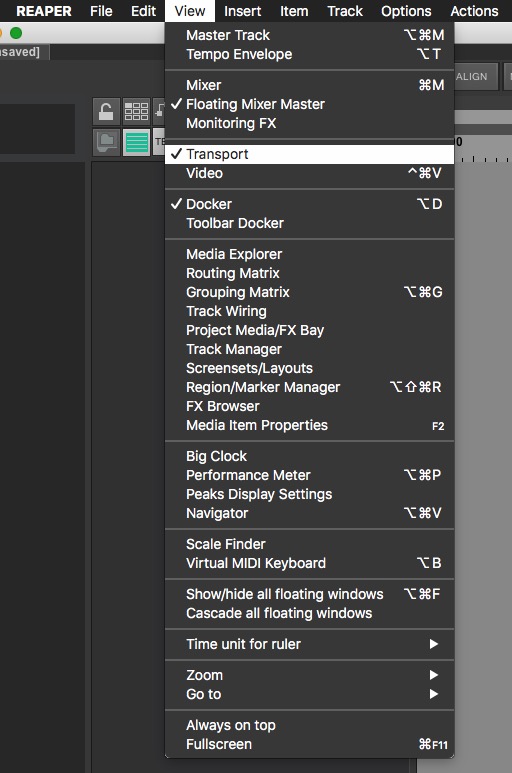Select Show/hide all floating windows
The height and width of the screenshot is (773, 512).
(309, 595)
